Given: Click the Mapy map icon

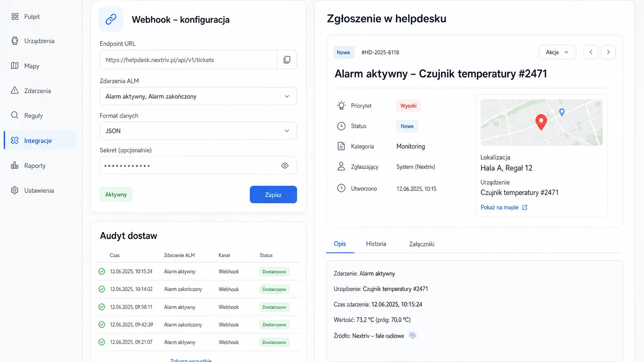Looking at the screenshot, I should point(15,66).
